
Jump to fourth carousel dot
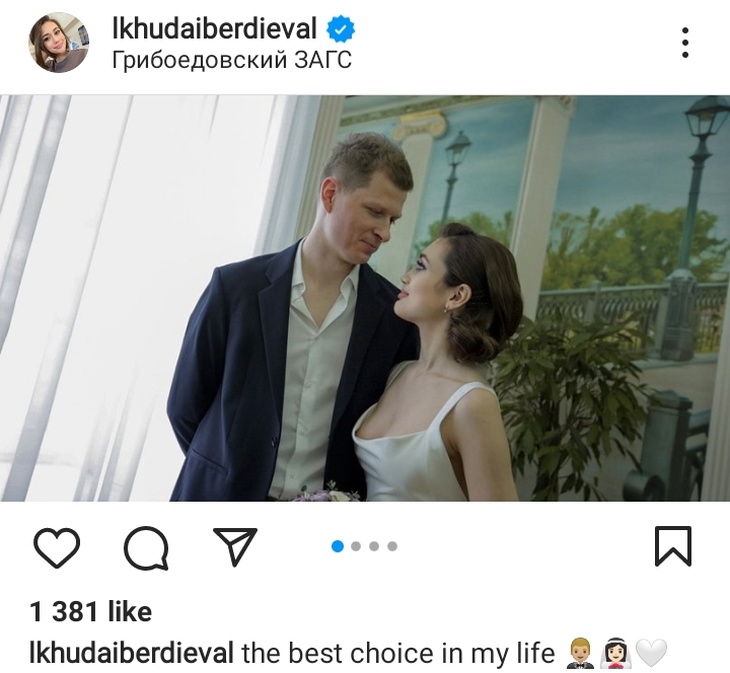coord(392,546)
